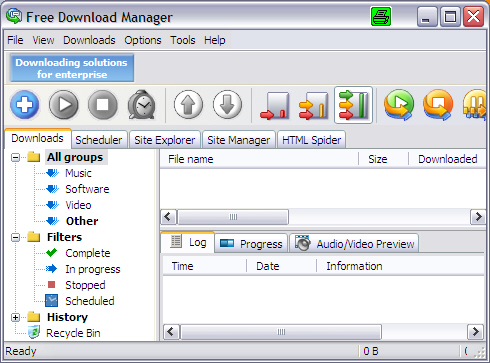
Task: Open the Downloads menu
Action: click(89, 40)
